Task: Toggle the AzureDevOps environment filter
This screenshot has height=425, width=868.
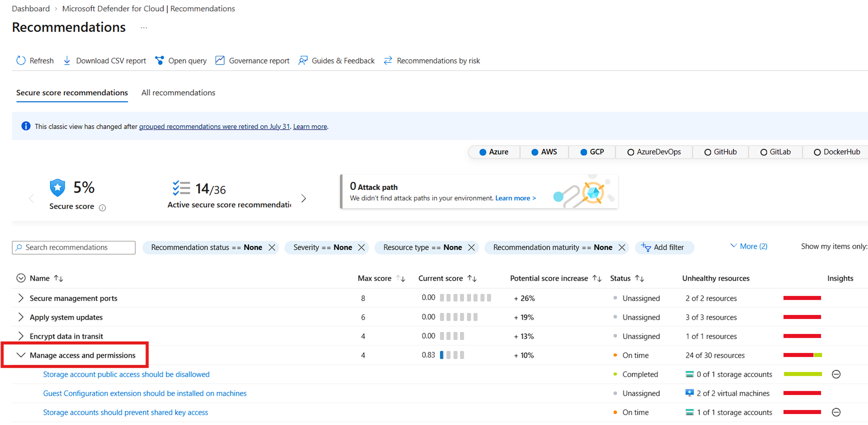Action: click(654, 152)
